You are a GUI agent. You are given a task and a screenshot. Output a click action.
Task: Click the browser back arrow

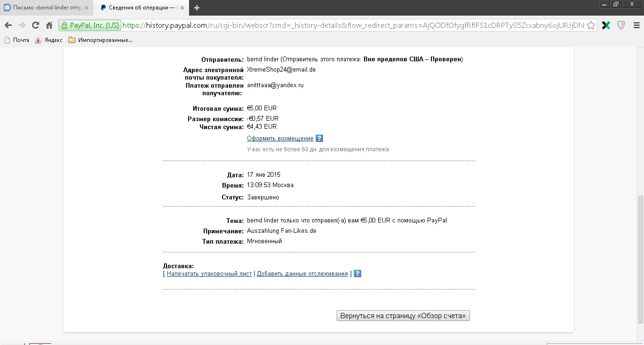coord(8,25)
